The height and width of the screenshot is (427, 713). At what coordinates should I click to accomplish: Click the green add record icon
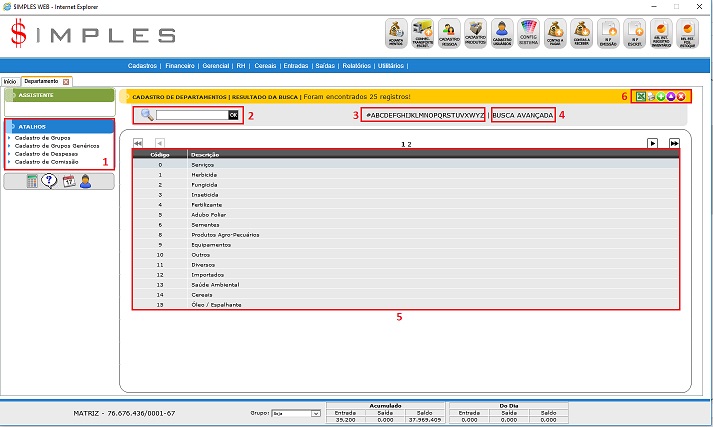(x=661, y=96)
